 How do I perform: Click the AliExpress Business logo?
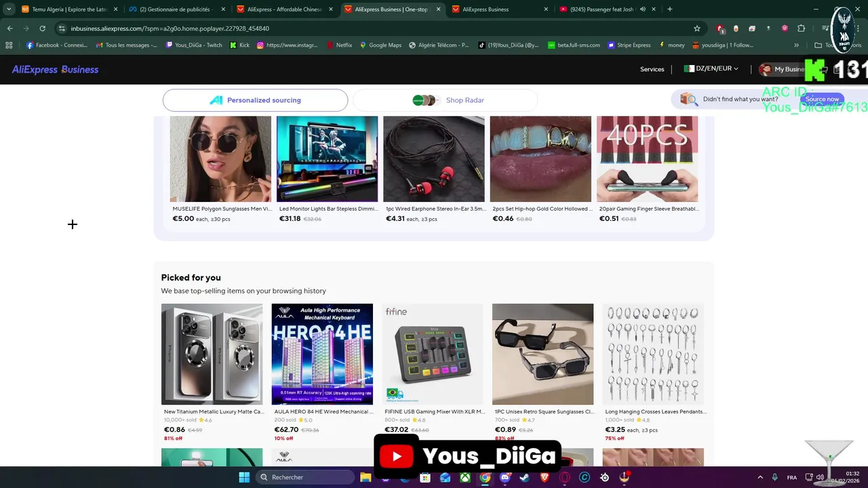pos(55,69)
